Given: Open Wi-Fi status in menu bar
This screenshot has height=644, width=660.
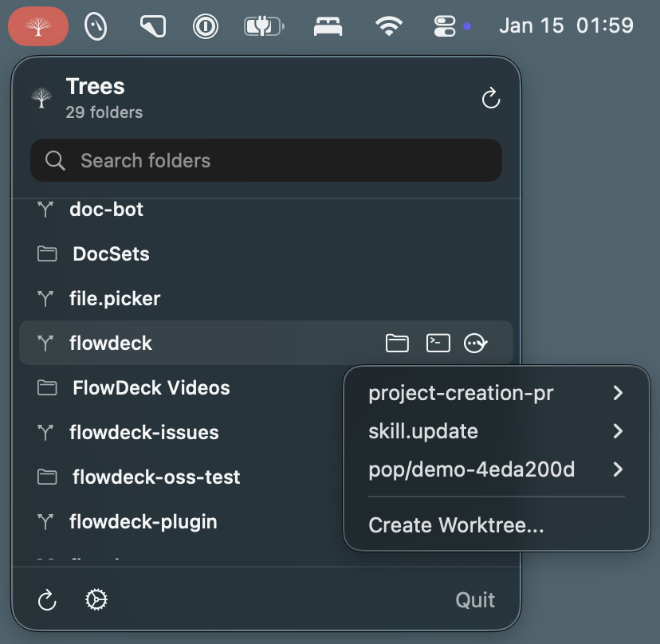Looking at the screenshot, I should pos(389,26).
